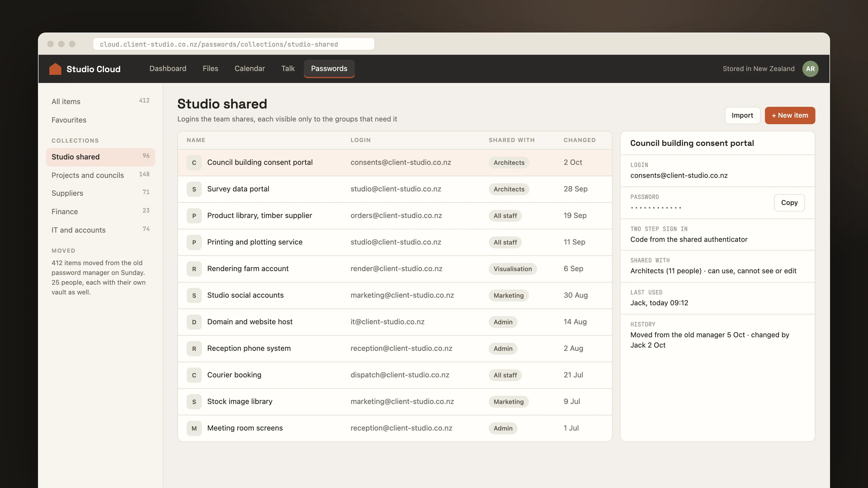Select the Passwords tab
Image resolution: width=868 pixels, height=488 pixels.
[329, 68]
